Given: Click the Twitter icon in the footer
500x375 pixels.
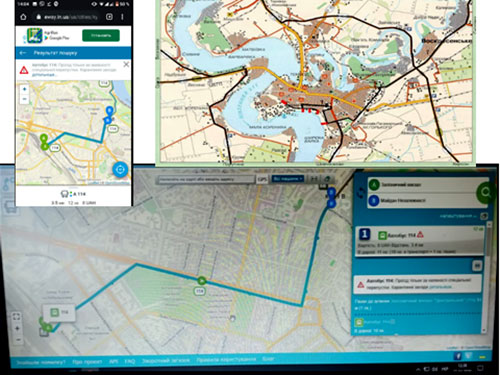Looking at the screenshot, I should tap(468, 356).
